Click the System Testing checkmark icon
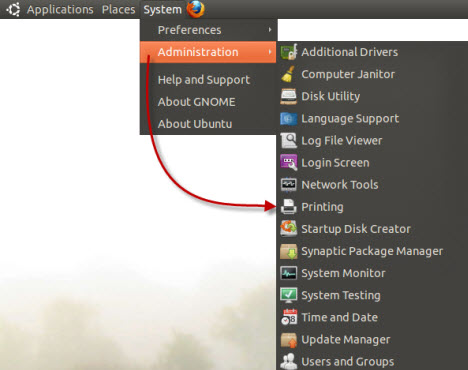Image resolution: width=468 pixels, height=370 pixels. [289, 295]
